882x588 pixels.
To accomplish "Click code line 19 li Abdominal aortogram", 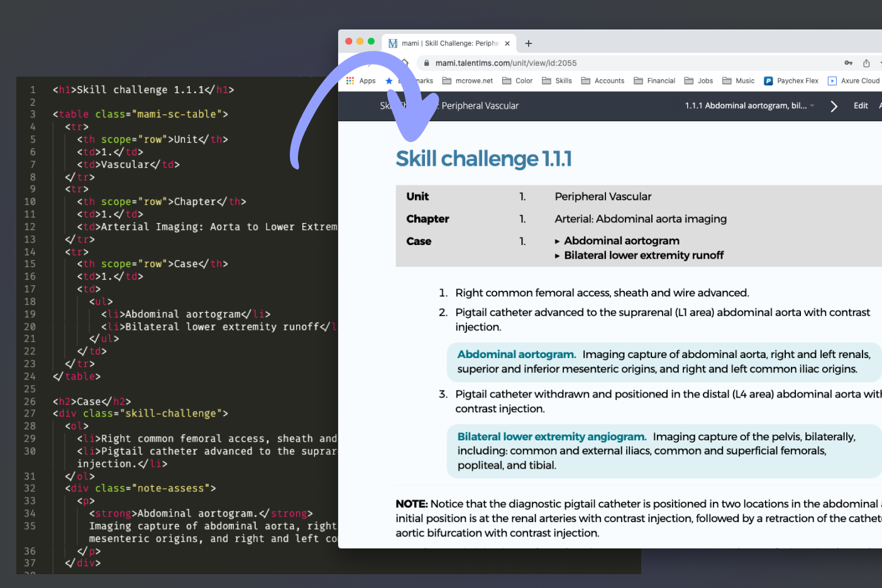I will (x=185, y=314).
